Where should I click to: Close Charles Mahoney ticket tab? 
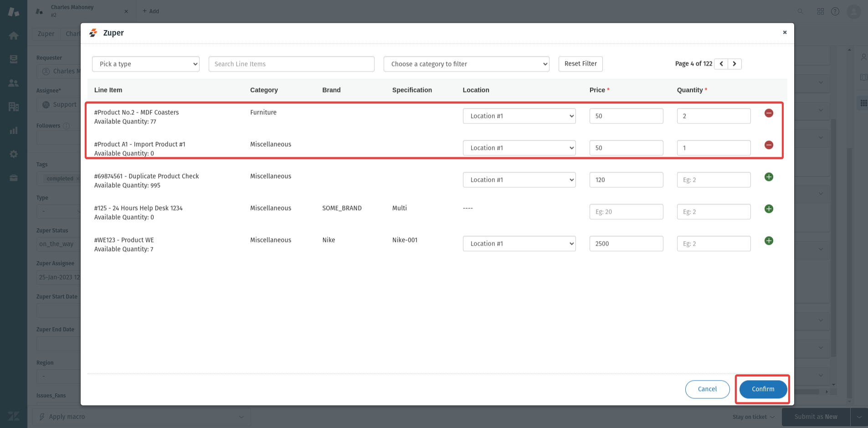pos(126,11)
